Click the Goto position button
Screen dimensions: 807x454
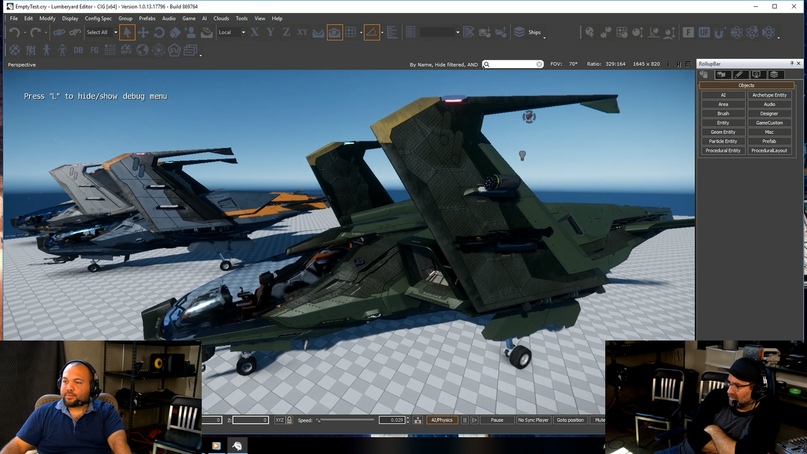click(x=570, y=420)
